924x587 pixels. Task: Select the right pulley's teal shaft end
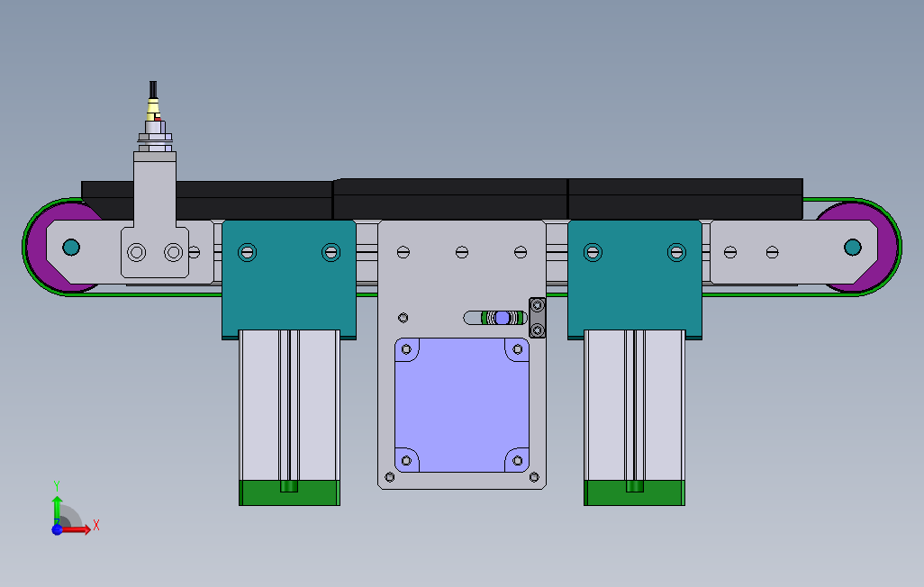(853, 247)
